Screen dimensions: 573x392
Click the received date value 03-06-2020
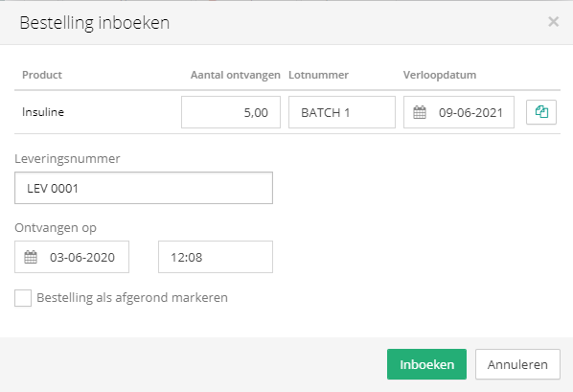[82, 258]
